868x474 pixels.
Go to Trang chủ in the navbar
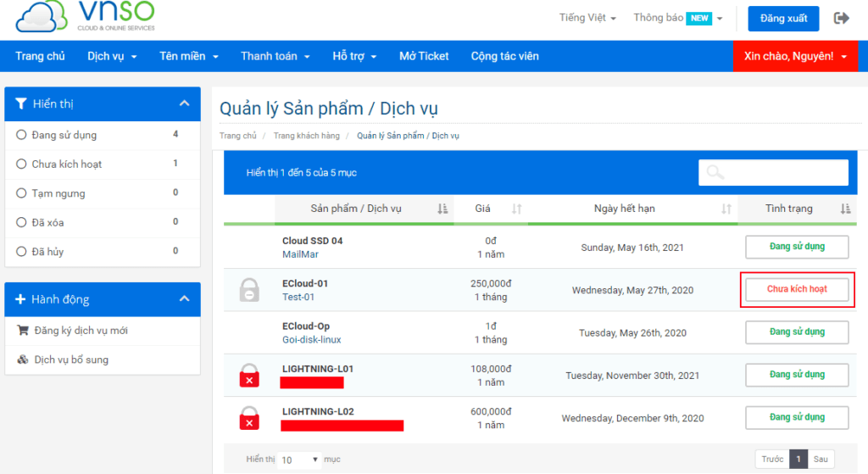[40, 56]
